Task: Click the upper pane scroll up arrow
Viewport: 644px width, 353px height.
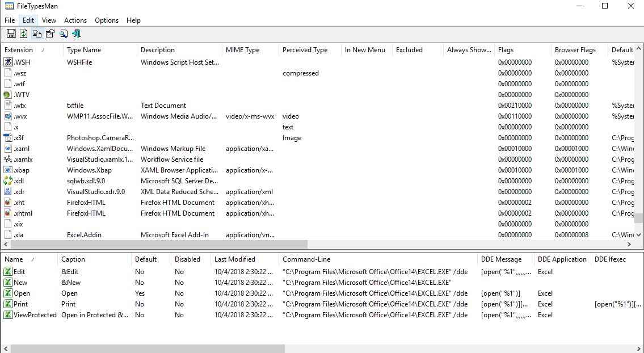Action: tap(639, 48)
